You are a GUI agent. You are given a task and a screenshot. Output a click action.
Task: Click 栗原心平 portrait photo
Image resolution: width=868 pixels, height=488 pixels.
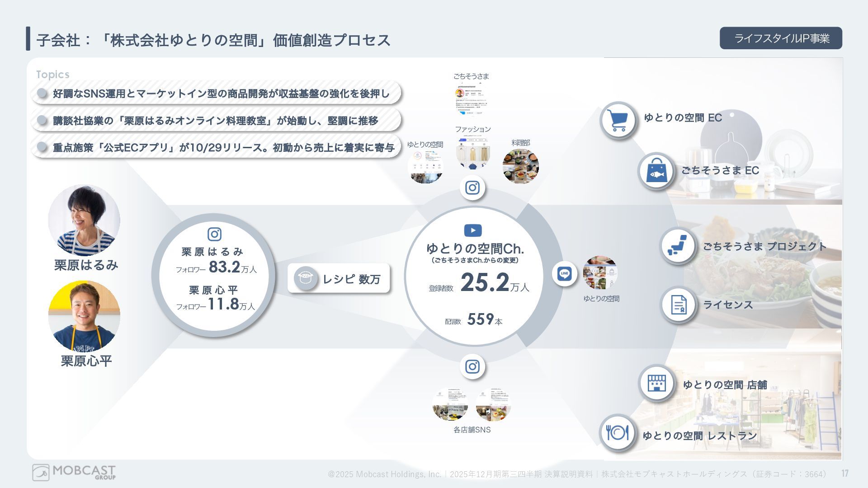point(84,316)
